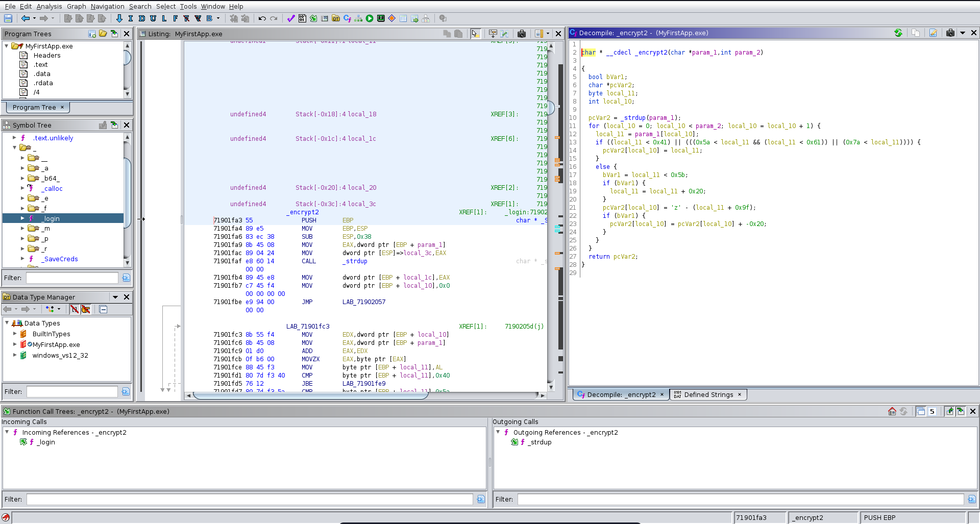Select the .rdata section in Program Trees

coord(43,83)
